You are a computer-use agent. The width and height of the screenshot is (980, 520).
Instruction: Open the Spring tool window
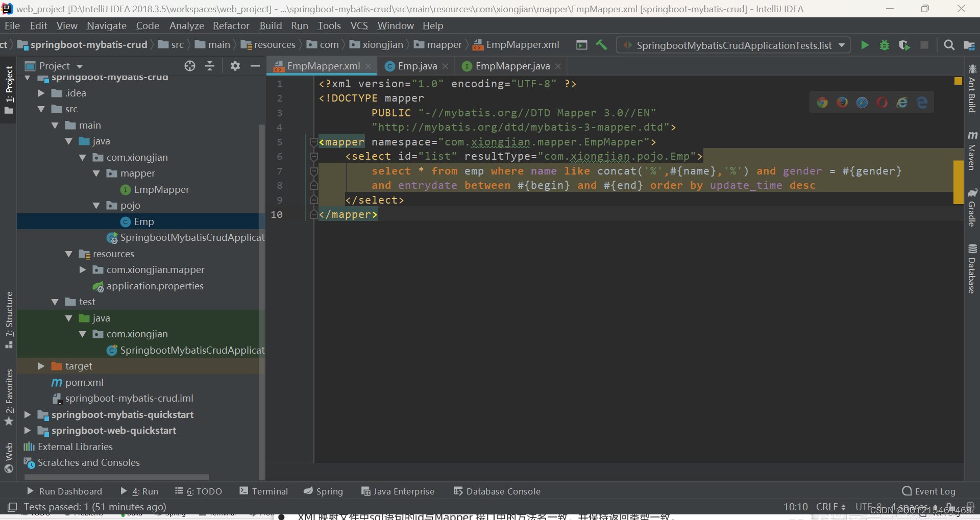pos(323,491)
